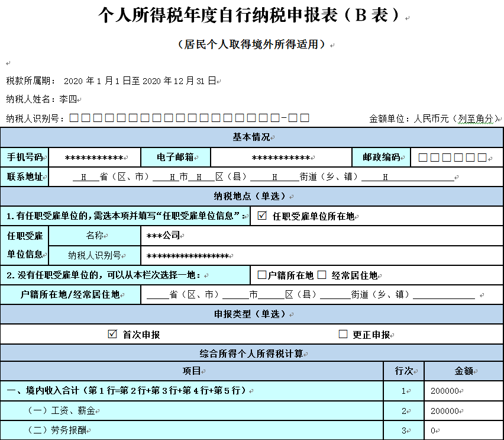Screen dimensions: 504x440
Task: Uncheck the 任职受雇单位所在地 checkbox
Action: click(262, 216)
